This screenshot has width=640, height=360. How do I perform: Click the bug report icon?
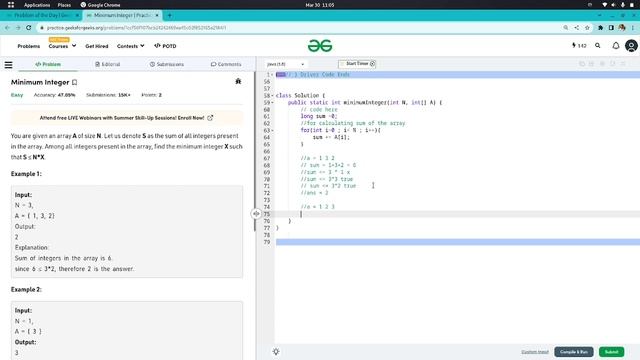pyautogui.click(x=238, y=82)
